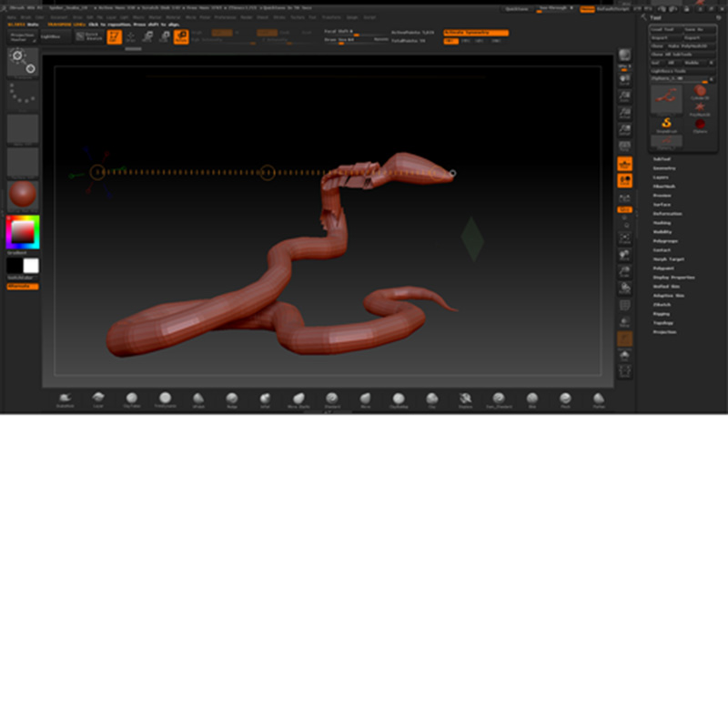Expand the Masking sub-palette
Viewport: 728px width, 728px height.
pyautogui.click(x=662, y=223)
